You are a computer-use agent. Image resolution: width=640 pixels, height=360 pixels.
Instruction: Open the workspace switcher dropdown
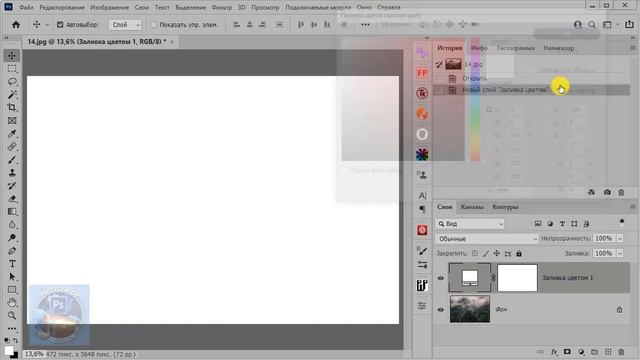pos(610,25)
